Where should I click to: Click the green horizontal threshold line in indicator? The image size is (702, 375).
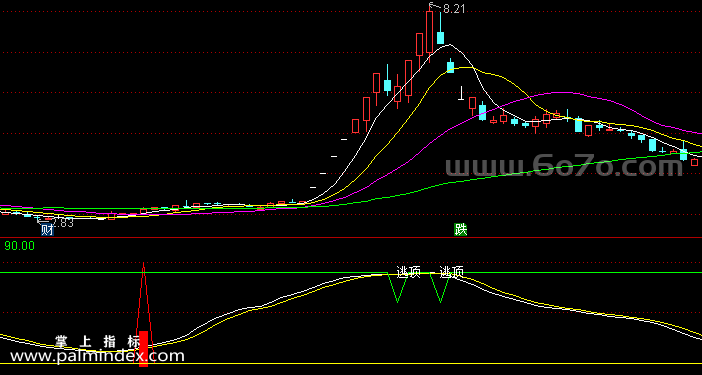pyautogui.click(x=351, y=273)
